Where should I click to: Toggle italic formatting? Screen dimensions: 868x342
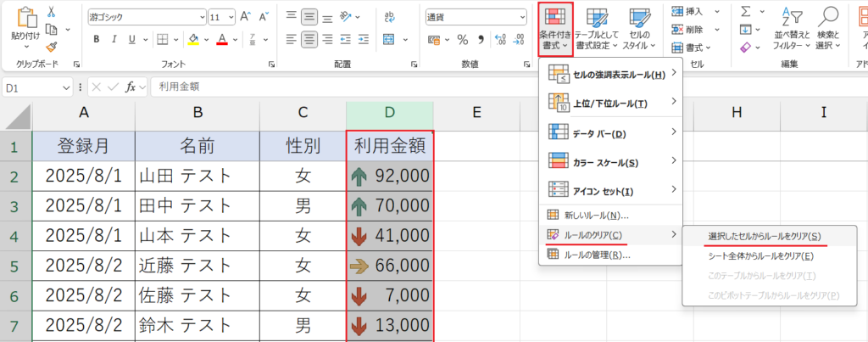point(114,39)
